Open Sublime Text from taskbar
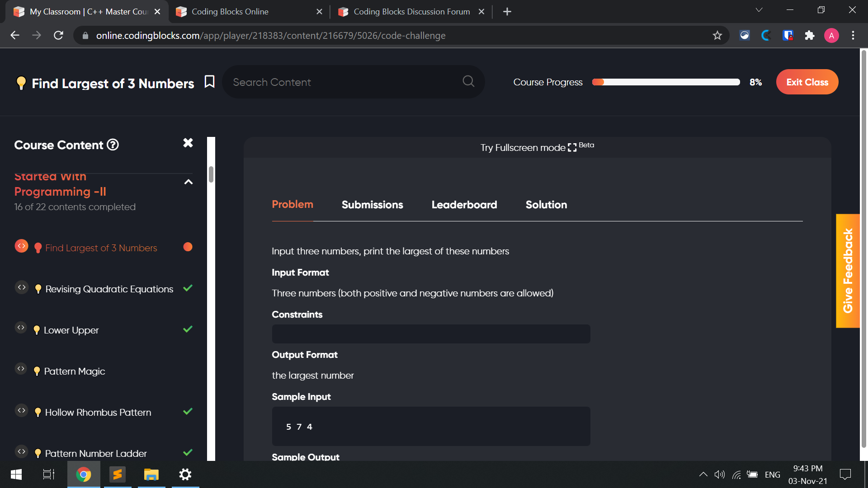Viewport: 868px width, 488px height. pos(117,474)
